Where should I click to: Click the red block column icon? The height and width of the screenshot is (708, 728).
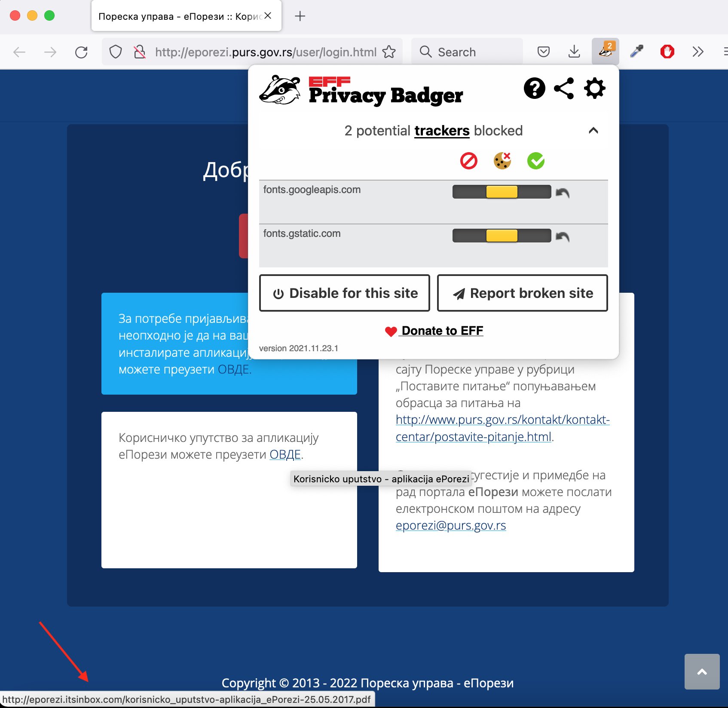point(468,161)
